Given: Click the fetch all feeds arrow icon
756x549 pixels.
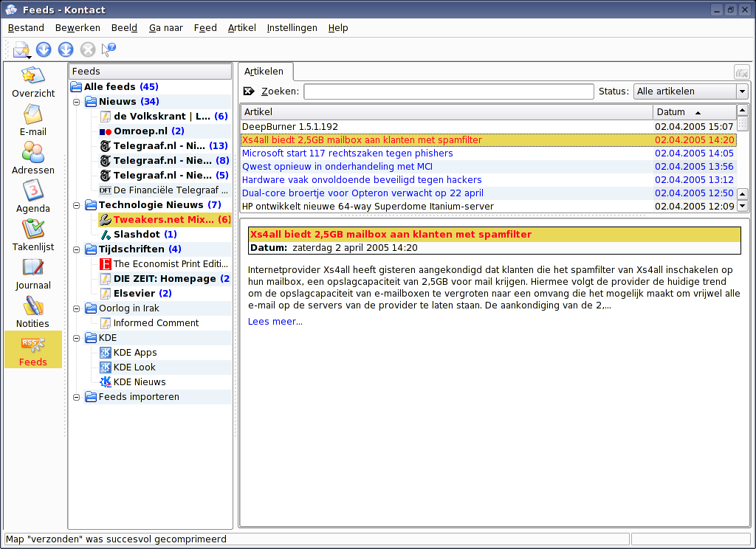Looking at the screenshot, I should click(x=66, y=49).
